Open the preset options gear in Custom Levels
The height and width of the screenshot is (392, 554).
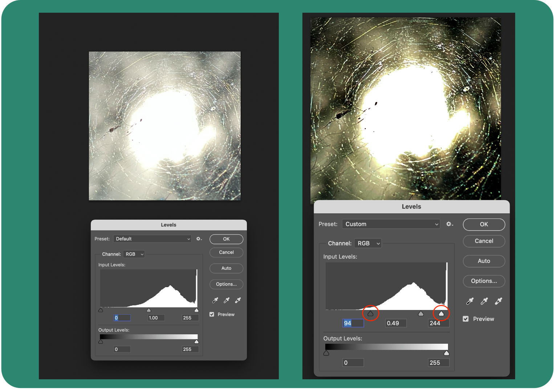(x=449, y=224)
